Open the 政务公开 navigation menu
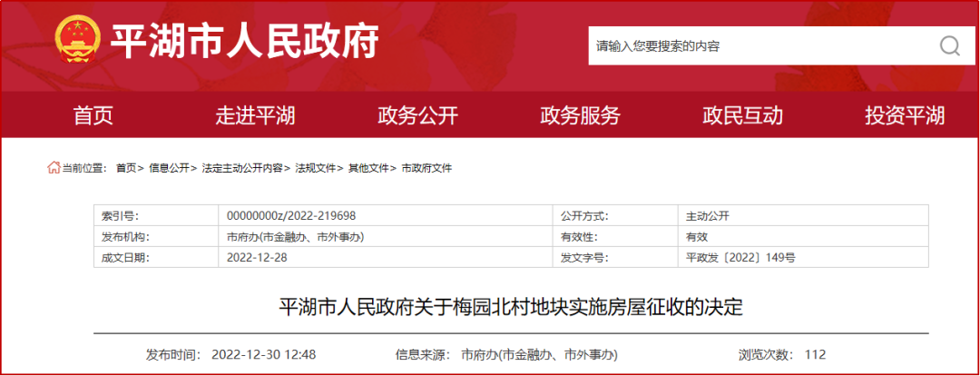The width and height of the screenshot is (980, 376). [417, 115]
